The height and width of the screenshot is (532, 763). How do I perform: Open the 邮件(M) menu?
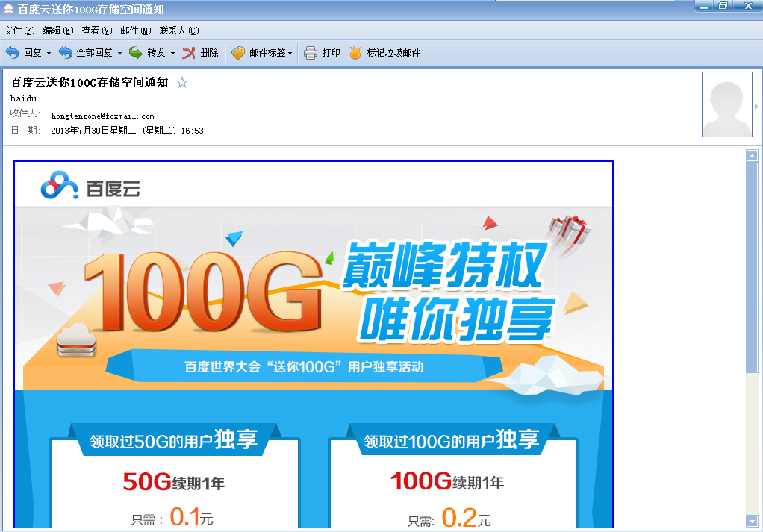(136, 31)
